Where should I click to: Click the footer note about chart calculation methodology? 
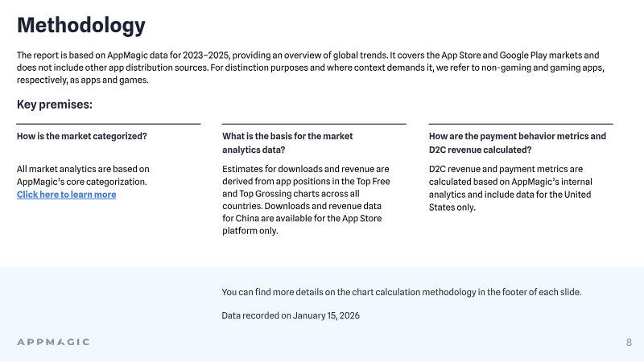tap(401, 292)
